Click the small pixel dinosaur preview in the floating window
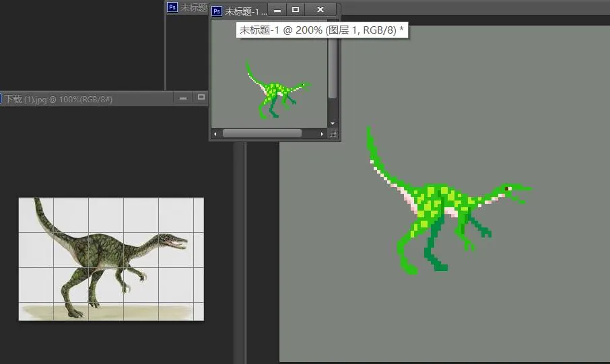The image size is (610, 364). click(278, 90)
